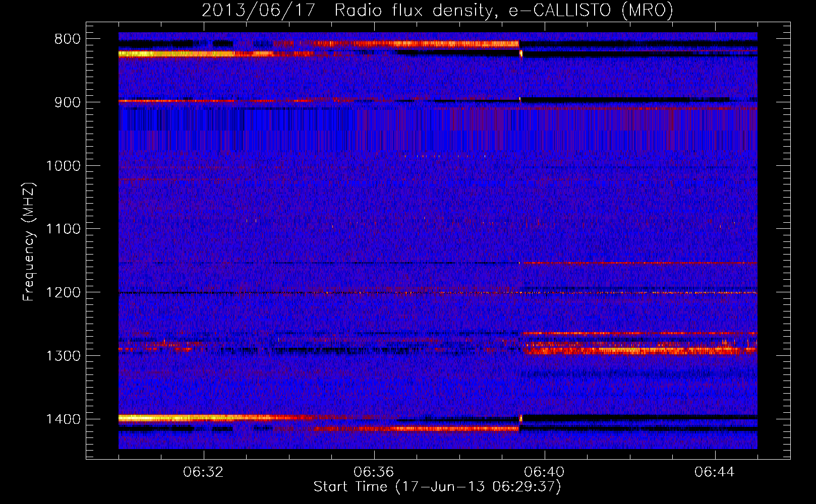Screen dimensions: 816x504
Task: Click the 06:36 time tick label
Action: click(x=374, y=472)
